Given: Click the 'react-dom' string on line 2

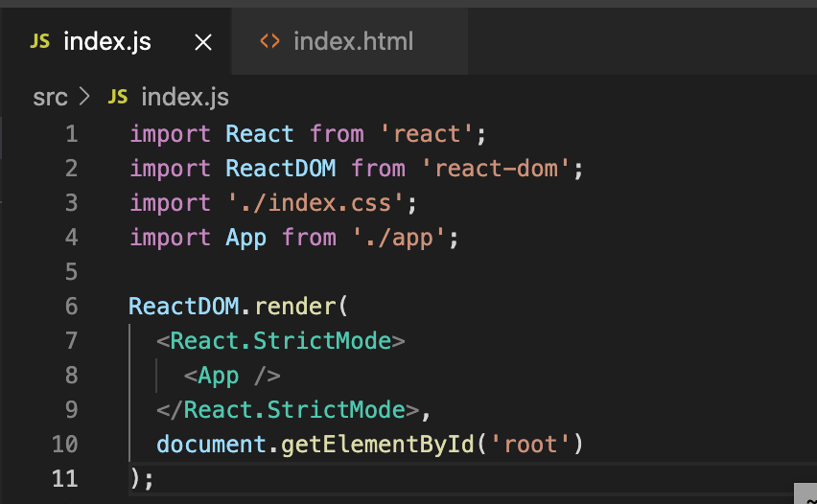Looking at the screenshot, I should pyautogui.click(x=496, y=169).
